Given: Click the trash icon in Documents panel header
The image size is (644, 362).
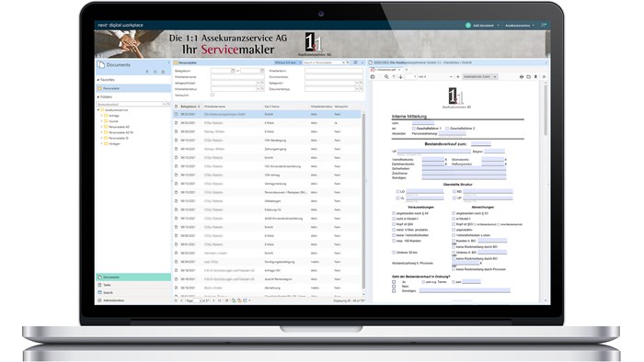Looking at the screenshot, I should coord(163,72).
